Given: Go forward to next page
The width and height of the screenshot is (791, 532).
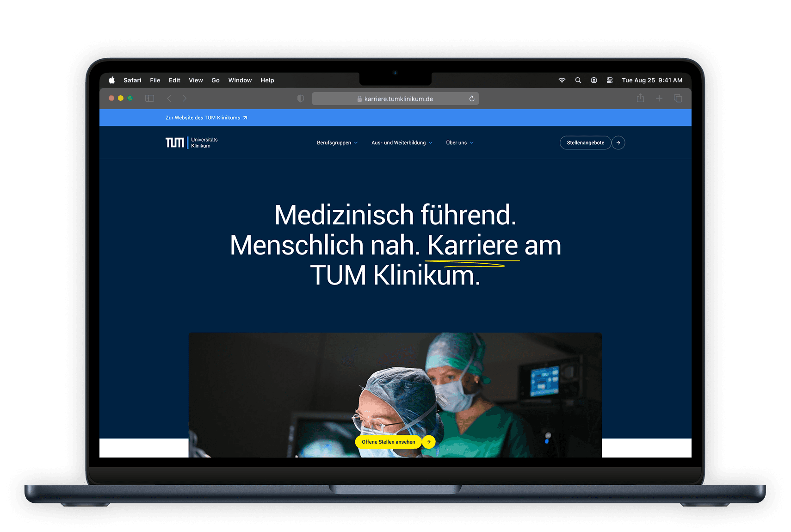Looking at the screenshot, I should pyautogui.click(x=185, y=98).
